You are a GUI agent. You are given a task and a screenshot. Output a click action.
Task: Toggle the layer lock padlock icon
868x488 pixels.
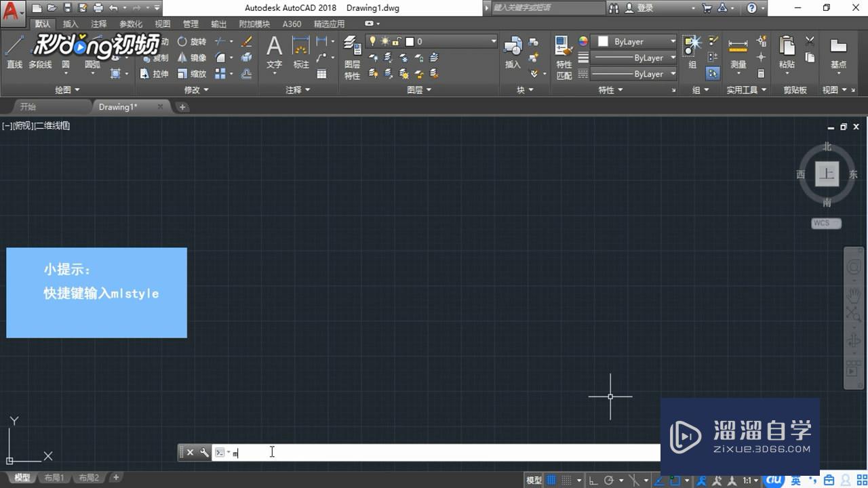click(397, 41)
